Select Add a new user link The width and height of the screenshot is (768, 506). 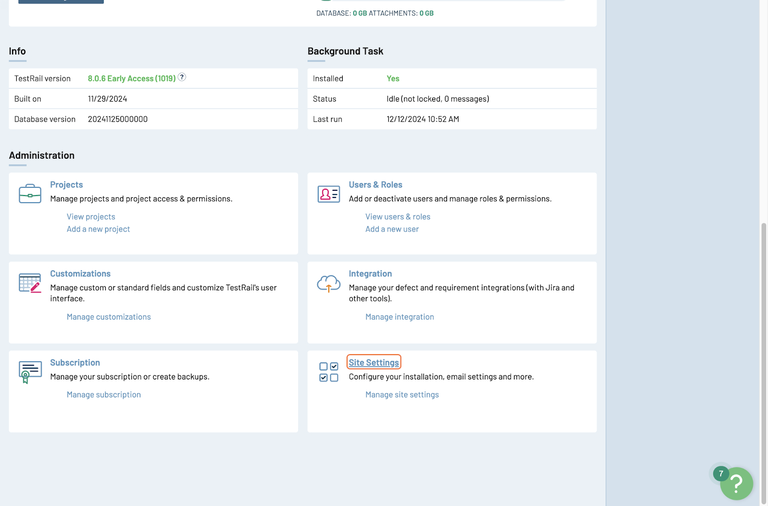[392, 229]
